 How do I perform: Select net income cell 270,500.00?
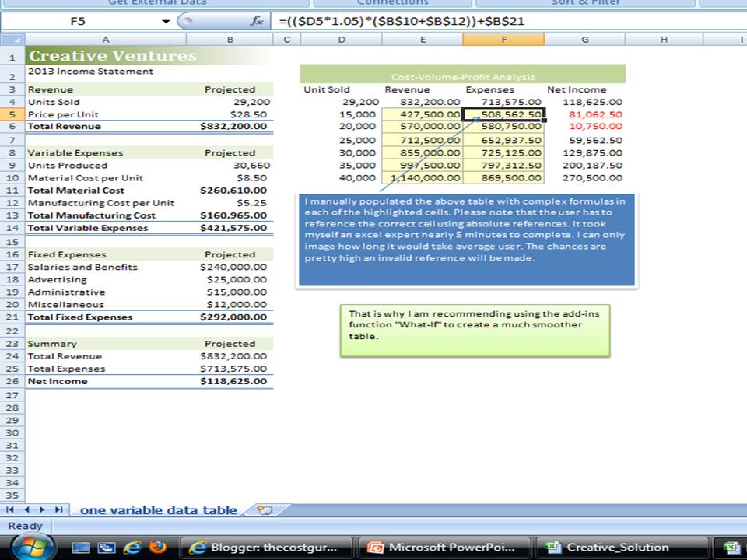[584, 177]
